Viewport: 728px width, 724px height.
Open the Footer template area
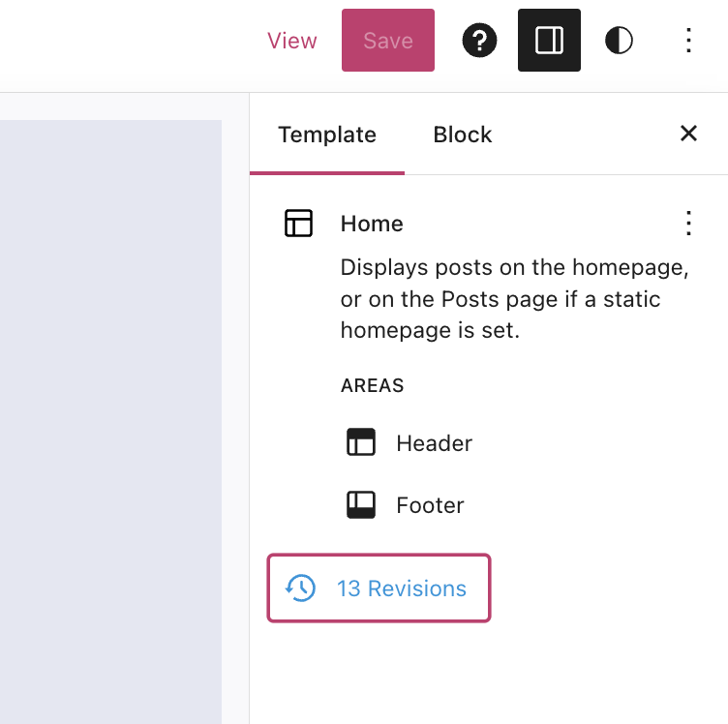[406, 505]
